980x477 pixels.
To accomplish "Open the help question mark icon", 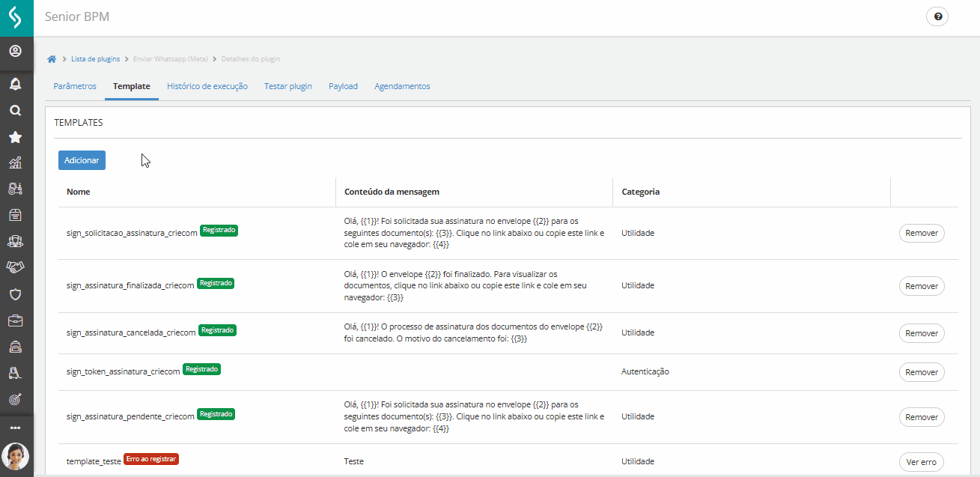I will [937, 16].
